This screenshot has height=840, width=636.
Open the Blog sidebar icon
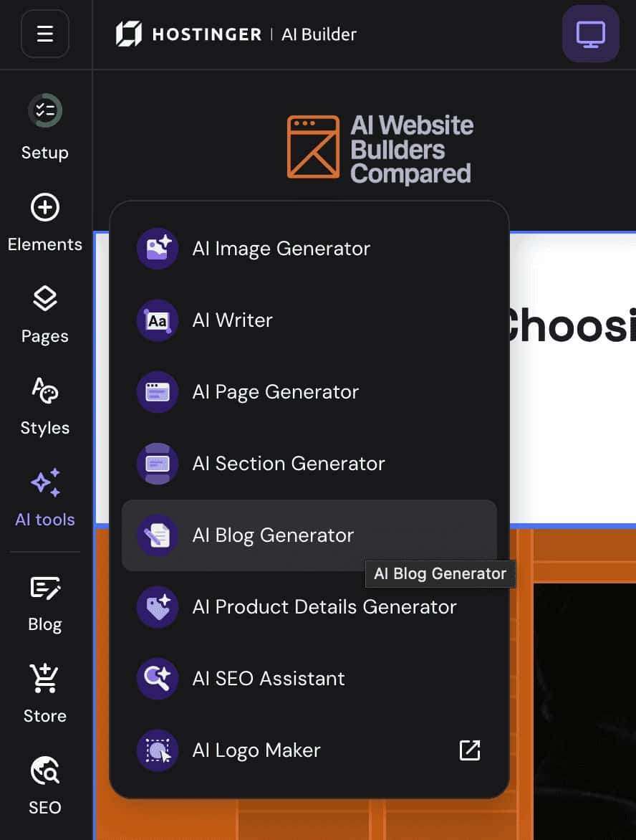coord(46,588)
